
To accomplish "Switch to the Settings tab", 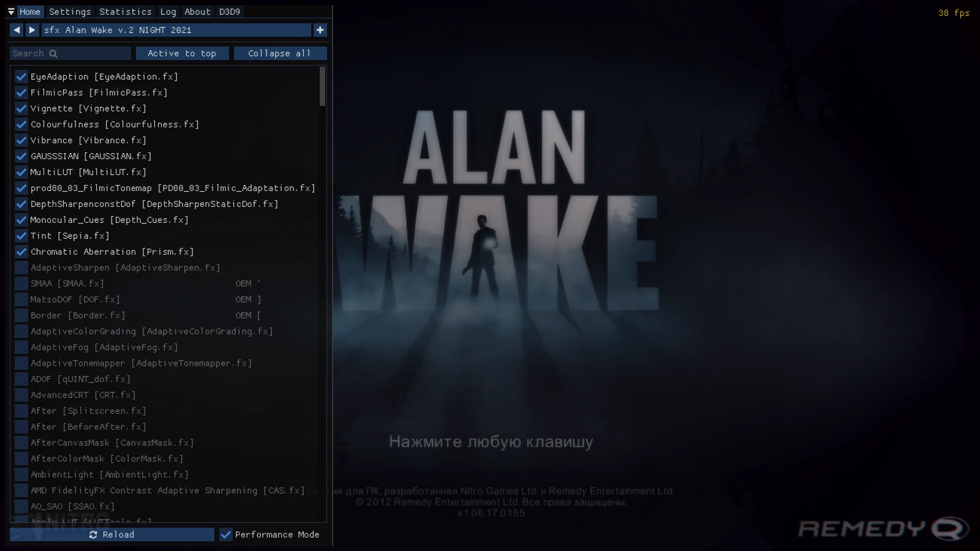I will (70, 12).
